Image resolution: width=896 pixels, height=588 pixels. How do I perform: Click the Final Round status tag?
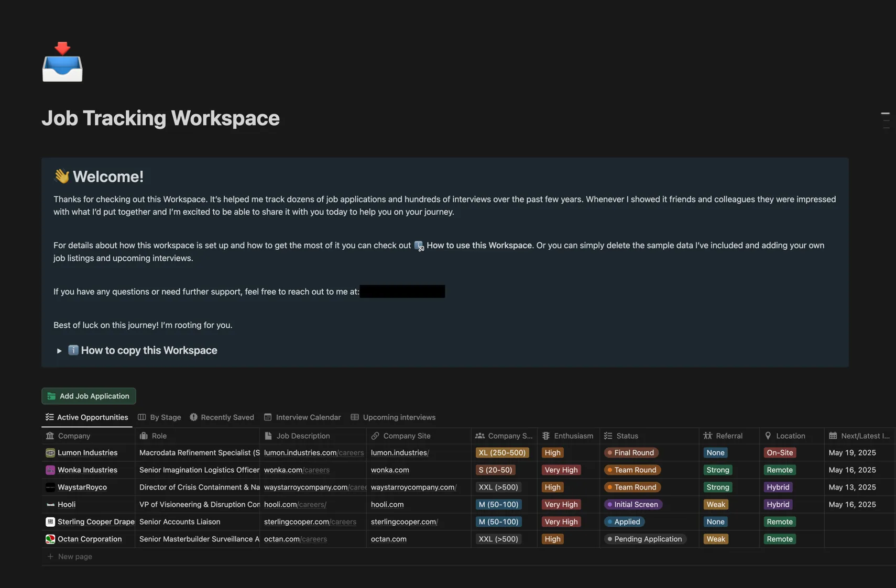pyautogui.click(x=631, y=452)
